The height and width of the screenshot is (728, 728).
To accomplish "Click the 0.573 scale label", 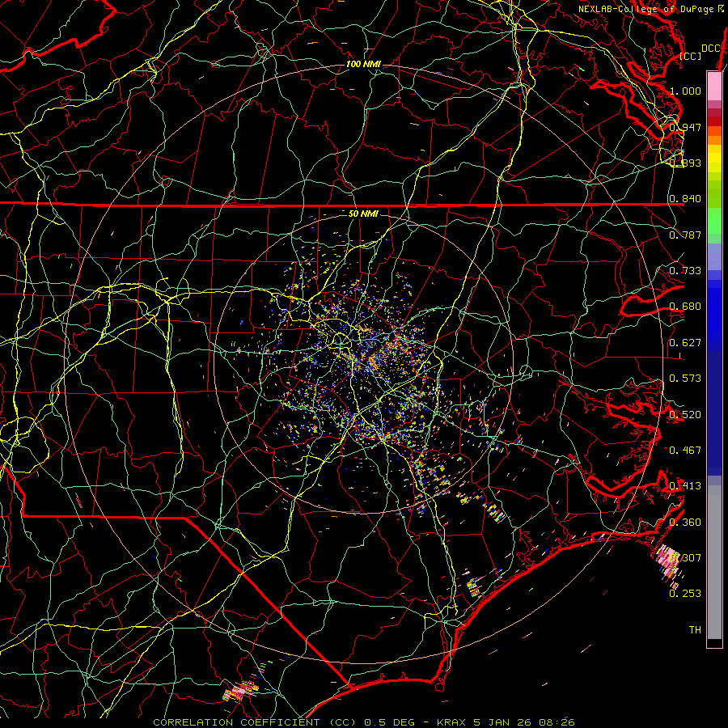I will pos(685,379).
